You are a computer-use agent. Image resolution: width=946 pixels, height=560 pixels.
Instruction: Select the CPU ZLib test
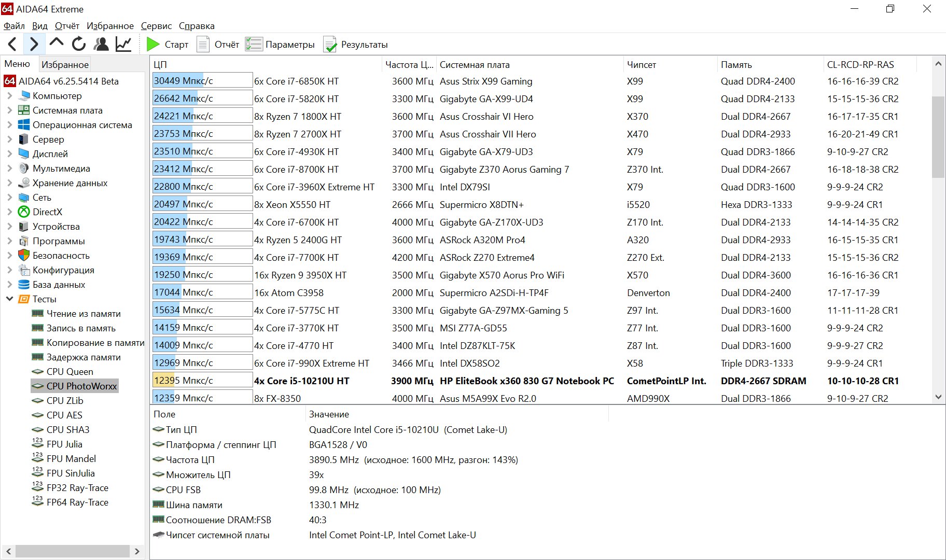coord(65,401)
